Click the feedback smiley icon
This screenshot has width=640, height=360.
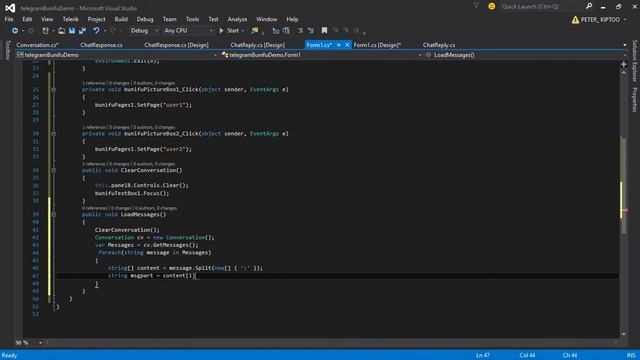492,6
